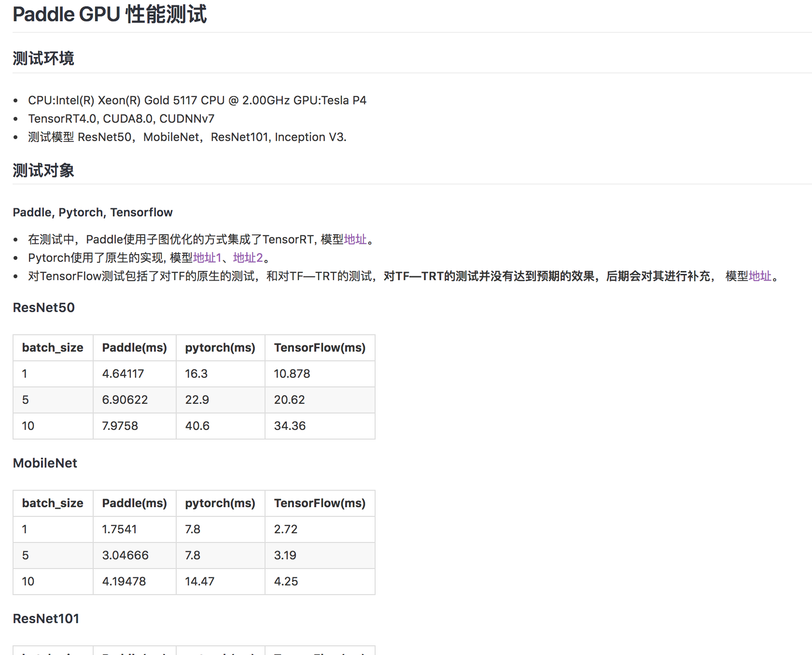Click MobileNet TensorFlow value 4.25

point(286,582)
